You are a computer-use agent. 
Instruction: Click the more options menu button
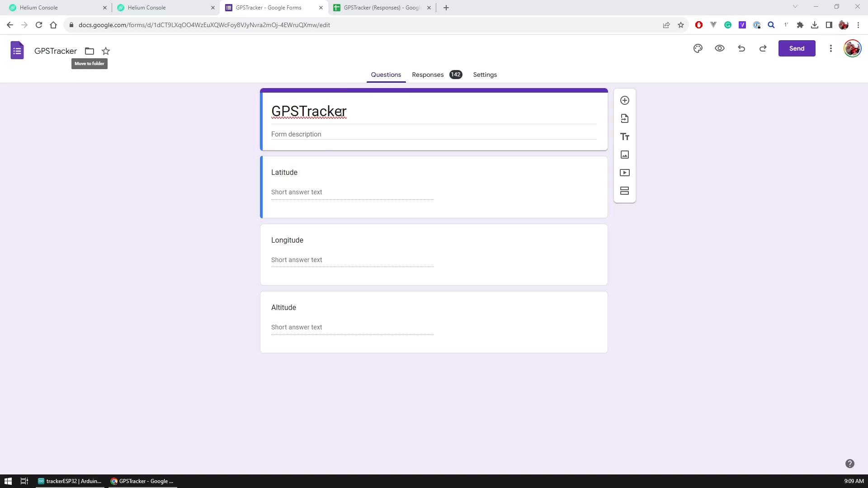[x=830, y=48]
